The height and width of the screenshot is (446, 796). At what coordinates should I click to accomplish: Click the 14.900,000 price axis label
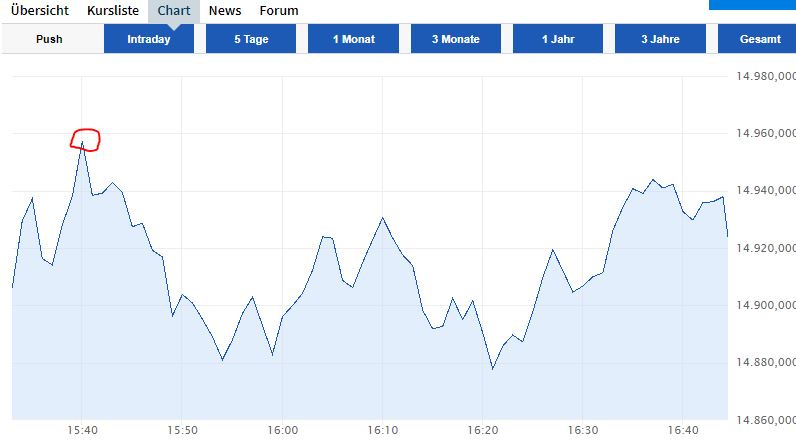click(x=766, y=305)
